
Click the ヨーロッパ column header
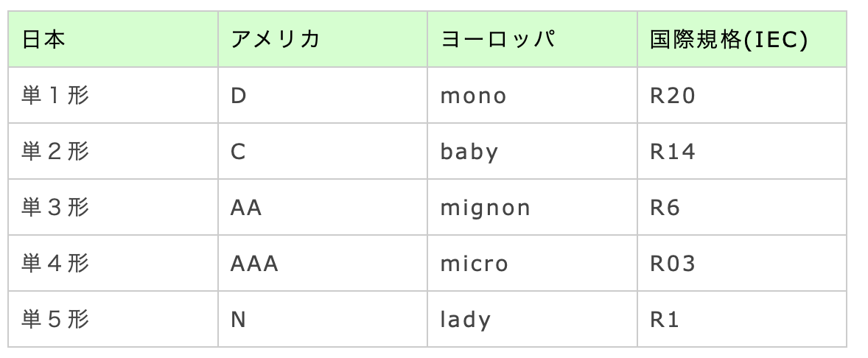pyautogui.click(x=497, y=40)
